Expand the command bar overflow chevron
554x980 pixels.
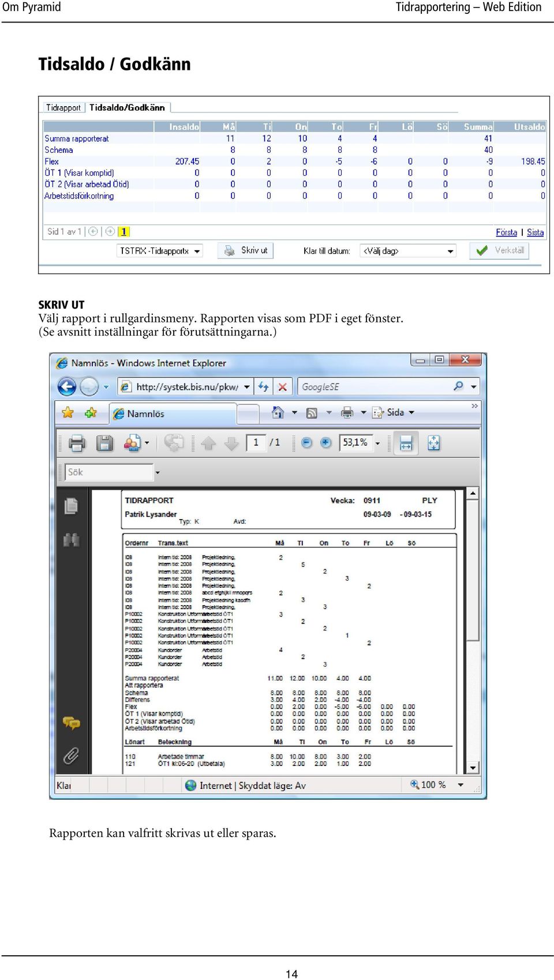pyautogui.click(x=474, y=406)
